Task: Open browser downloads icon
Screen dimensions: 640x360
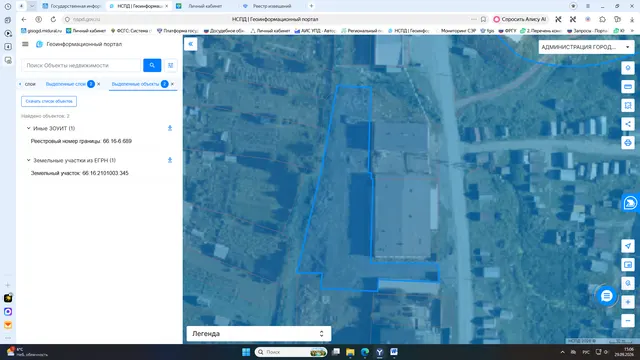Action: click(x=632, y=19)
